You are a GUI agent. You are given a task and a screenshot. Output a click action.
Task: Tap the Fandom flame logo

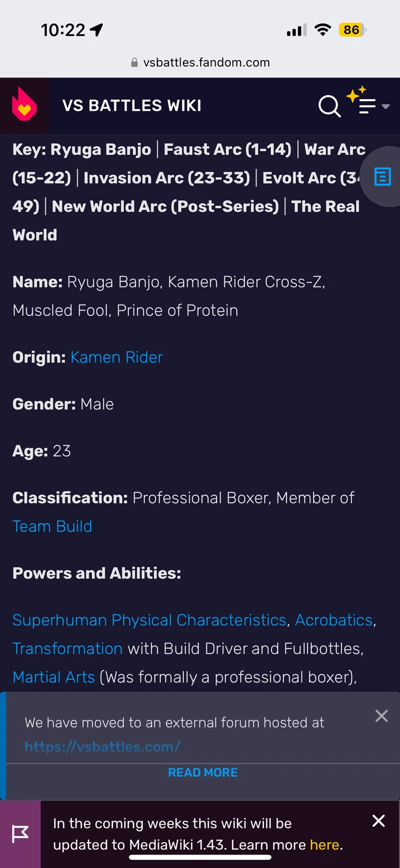click(x=23, y=105)
